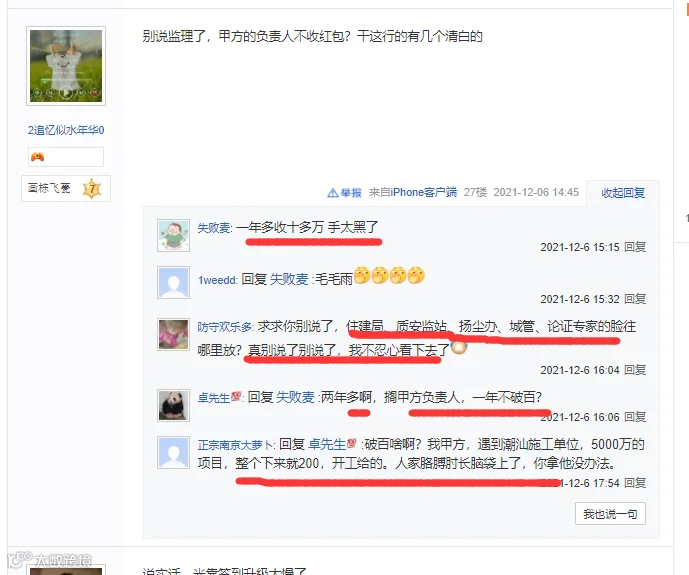689x575 pixels.
Task: Click 正宗南京大萝卜 default avatar
Action: click(x=174, y=452)
